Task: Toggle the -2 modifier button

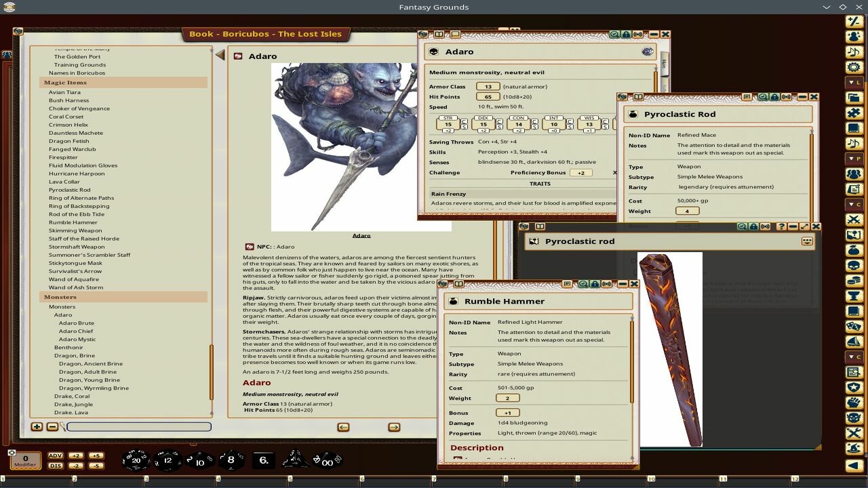Action: [76, 466]
